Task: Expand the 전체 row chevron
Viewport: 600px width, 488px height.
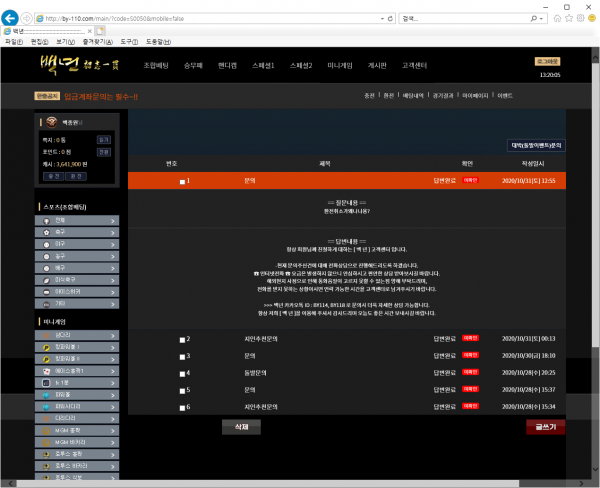Action: pyautogui.click(x=112, y=221)
